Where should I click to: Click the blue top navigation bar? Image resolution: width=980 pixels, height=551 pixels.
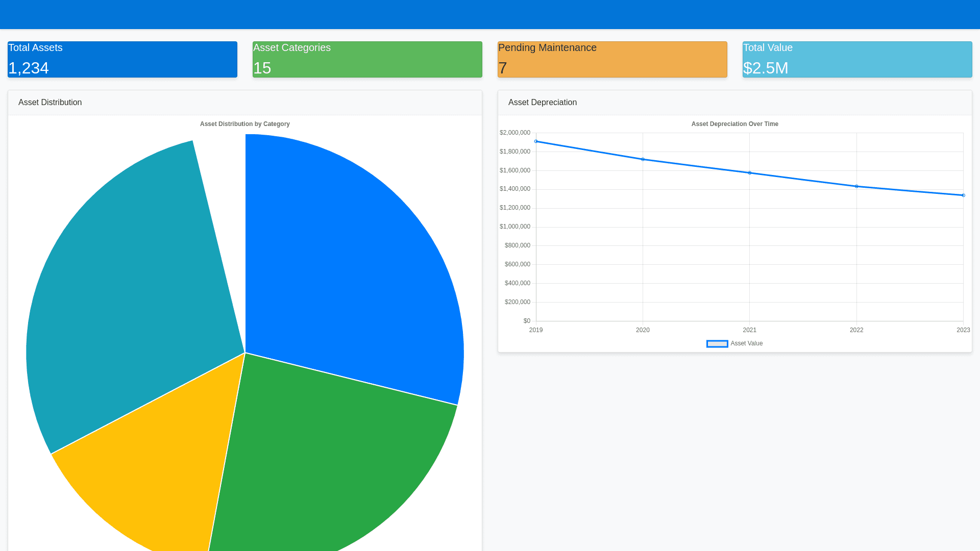click(x=490, y=14)
